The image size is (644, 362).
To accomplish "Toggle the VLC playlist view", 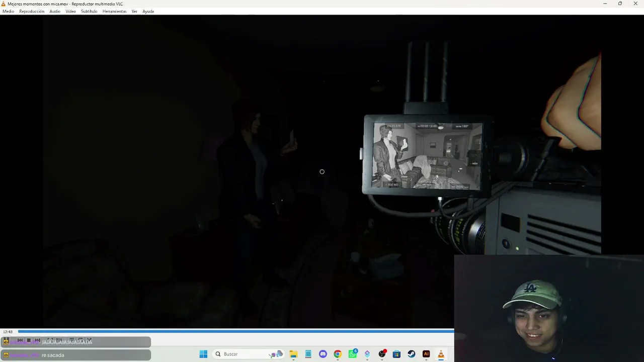I will coord(71,341).
